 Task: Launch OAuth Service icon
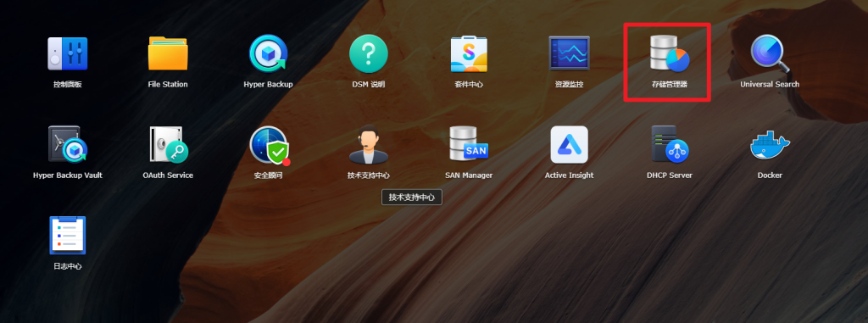(168, 144)
